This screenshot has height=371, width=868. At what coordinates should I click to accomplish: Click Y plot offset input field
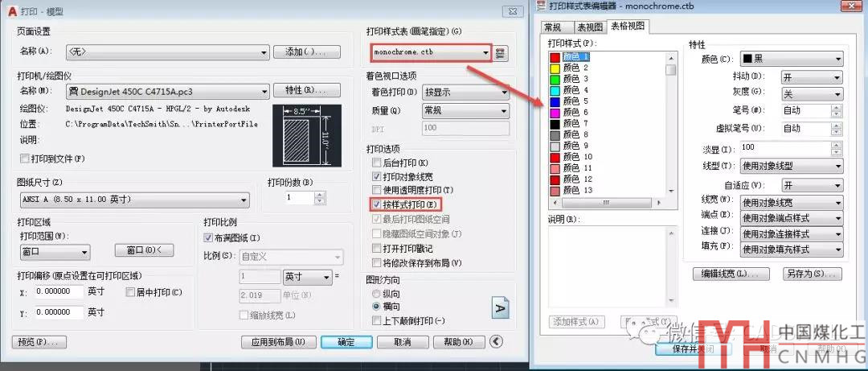59,313
